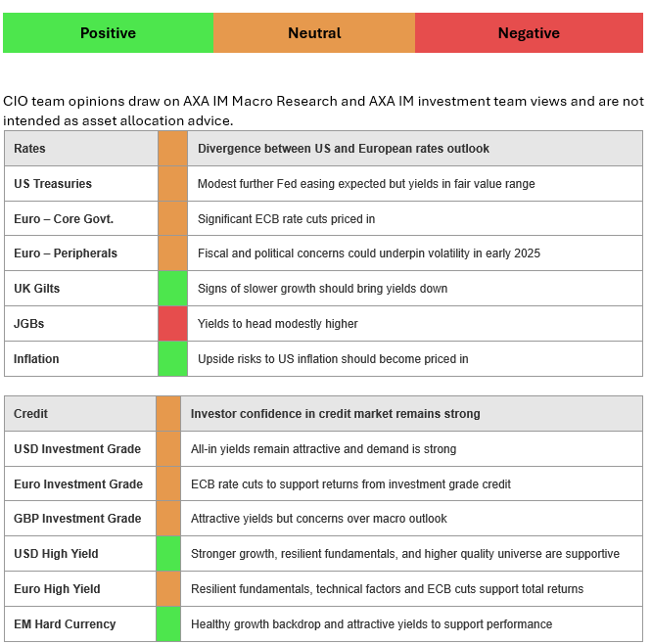Viewport: 651px width, 644px height.
Task: Click the Euro – Peripherals row label
Action: [66, 253]
